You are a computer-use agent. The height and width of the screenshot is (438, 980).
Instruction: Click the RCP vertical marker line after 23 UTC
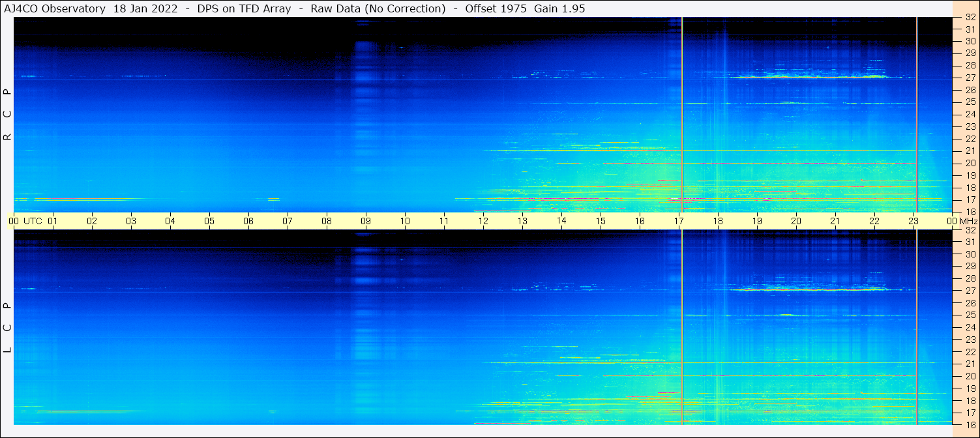tap(917, 115)
